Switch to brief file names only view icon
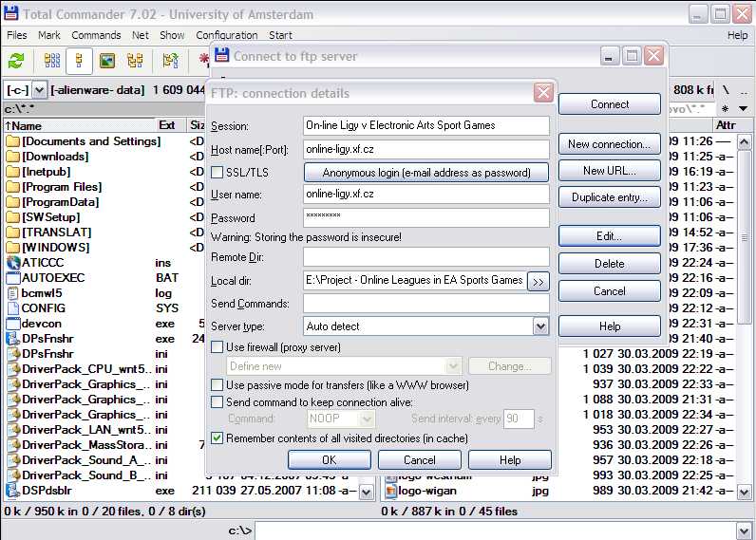Viewport: 756px width, 540px height. tap(52, 61)
